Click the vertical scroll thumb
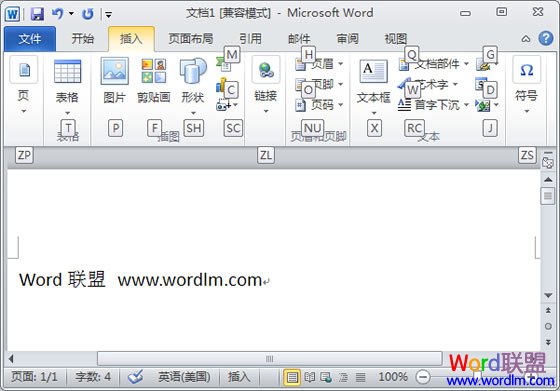The width and height of the screenshot is (560, 391). click(548, 196)
